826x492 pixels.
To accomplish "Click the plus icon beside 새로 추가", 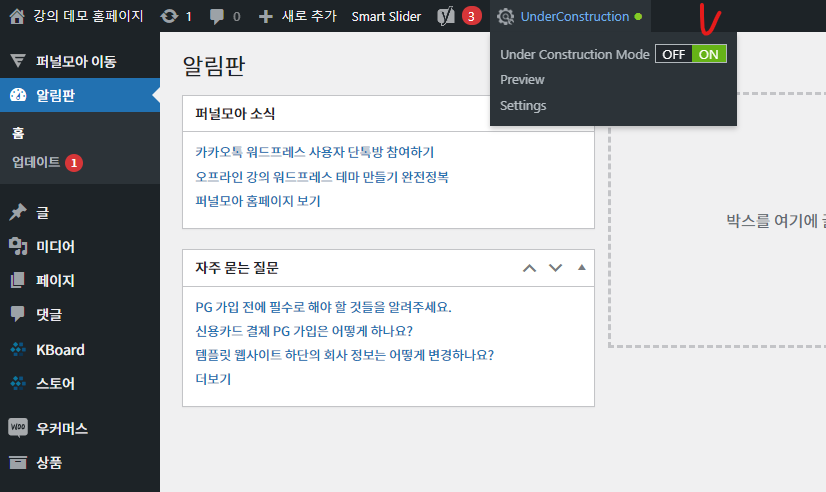I will pyautogui.click(x=266, y=16).
